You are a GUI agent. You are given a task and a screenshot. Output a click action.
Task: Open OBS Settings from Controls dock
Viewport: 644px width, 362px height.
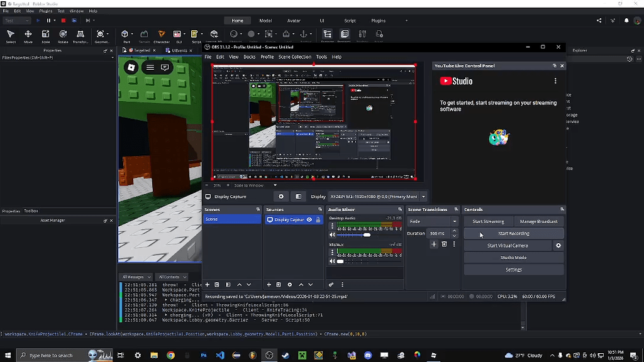click(513, 270)
